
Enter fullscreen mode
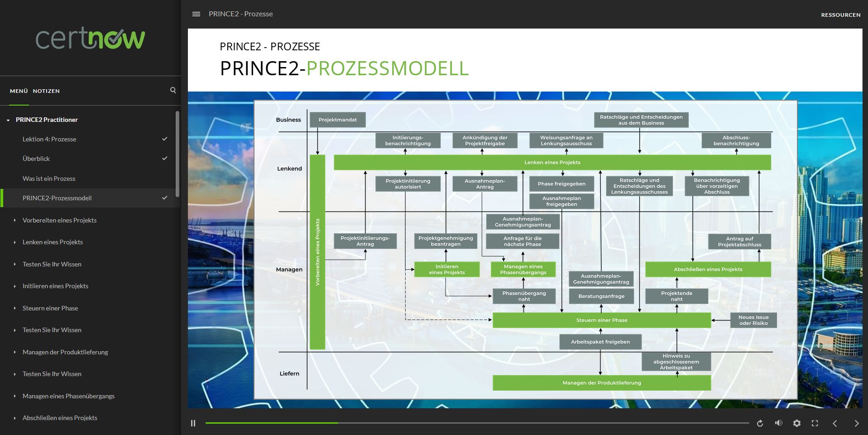815,423
